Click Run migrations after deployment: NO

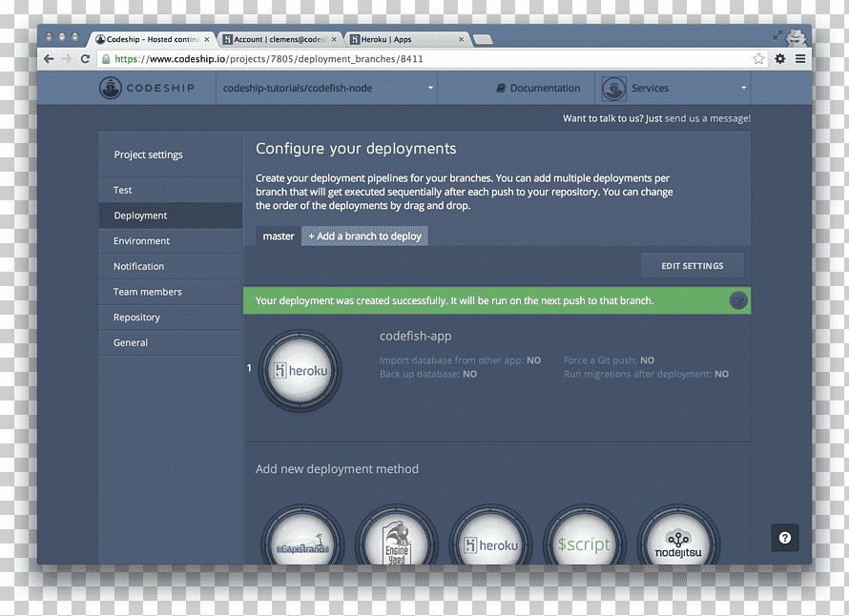pos(646,374)
